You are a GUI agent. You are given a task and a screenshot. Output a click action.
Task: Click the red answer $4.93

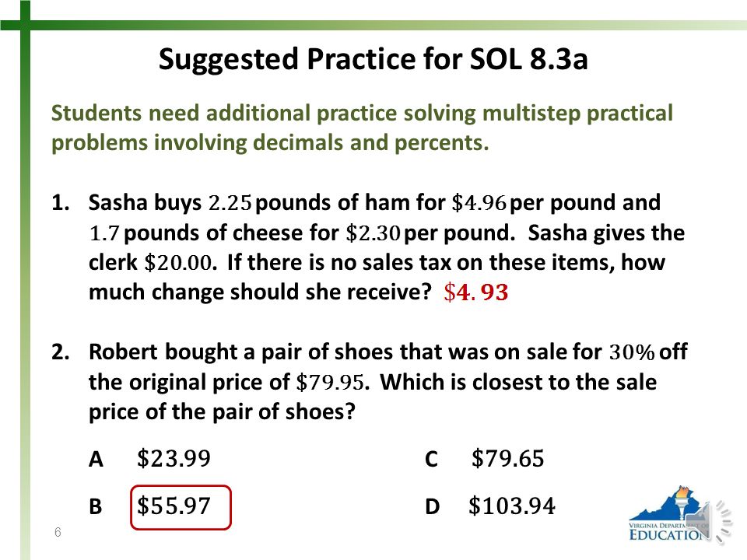pos(476,292)
